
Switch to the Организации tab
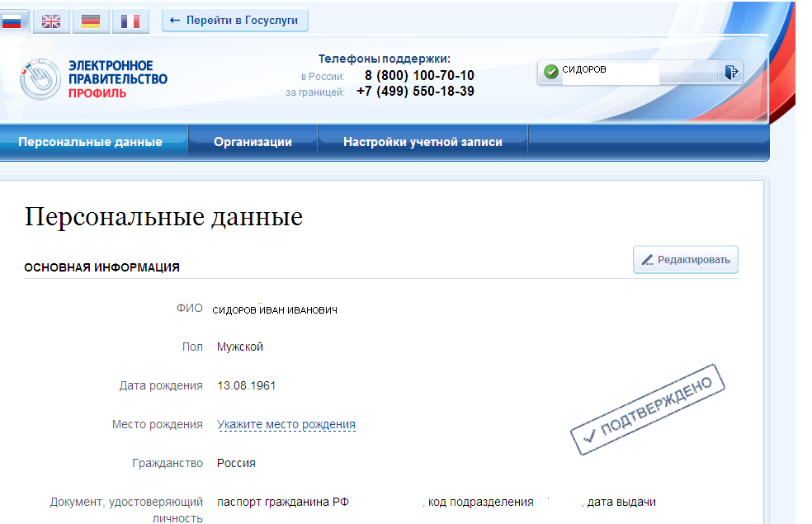253,142
